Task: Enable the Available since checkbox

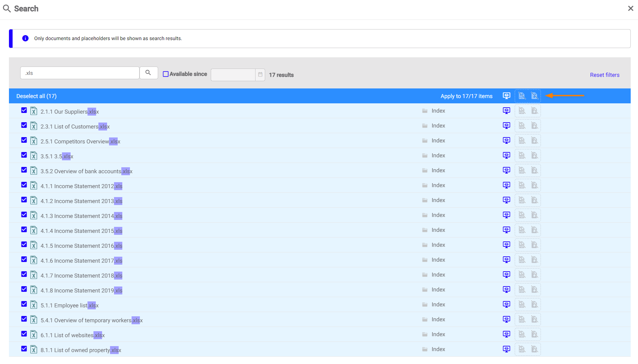Action: (166, 74)
